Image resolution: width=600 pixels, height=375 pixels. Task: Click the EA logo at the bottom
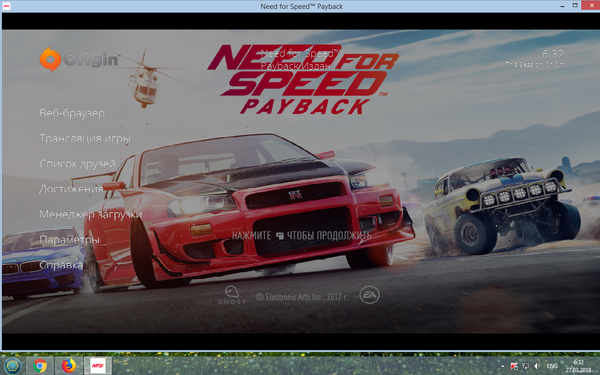tap(369, 295)
